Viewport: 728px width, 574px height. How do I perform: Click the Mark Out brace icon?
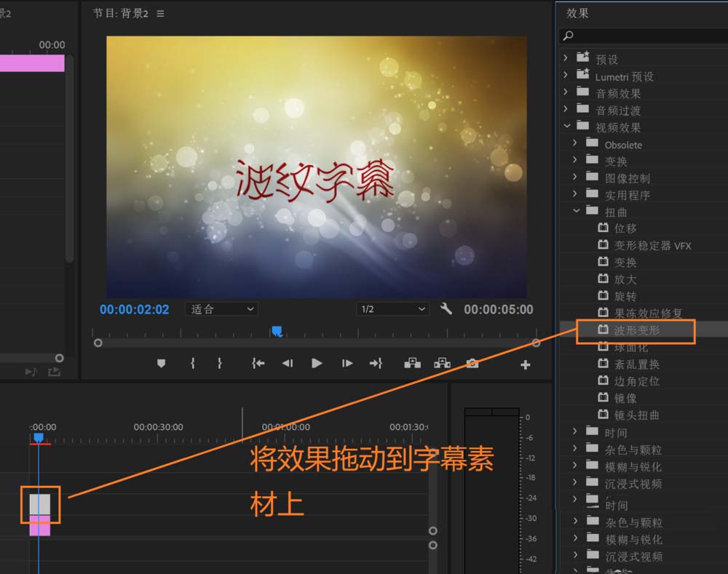[219, 363]
